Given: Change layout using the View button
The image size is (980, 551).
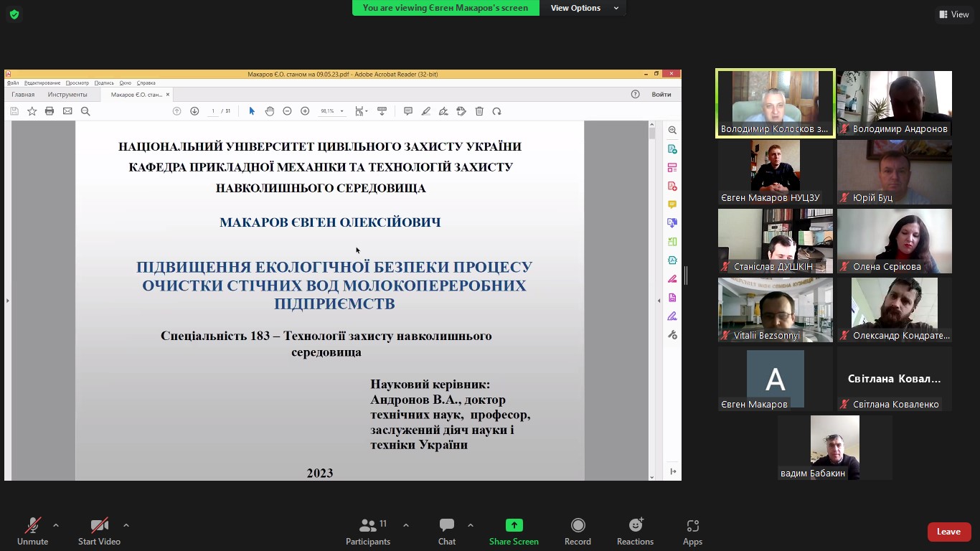Looking at the screenshot, I should coord(954,14).
